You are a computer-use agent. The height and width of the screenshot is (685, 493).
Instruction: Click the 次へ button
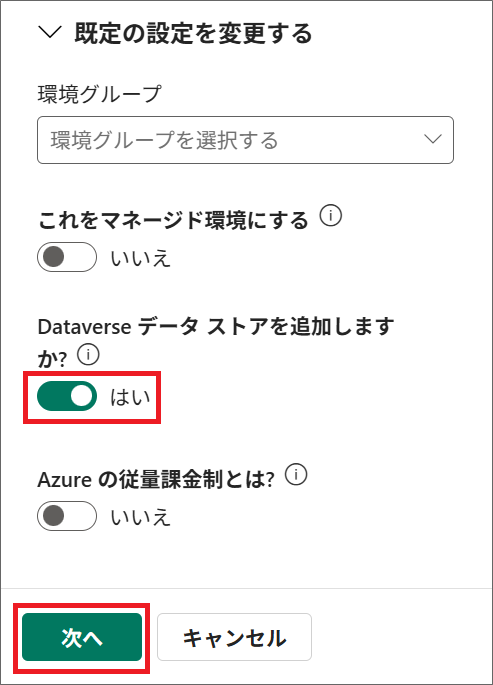point(82,637)
